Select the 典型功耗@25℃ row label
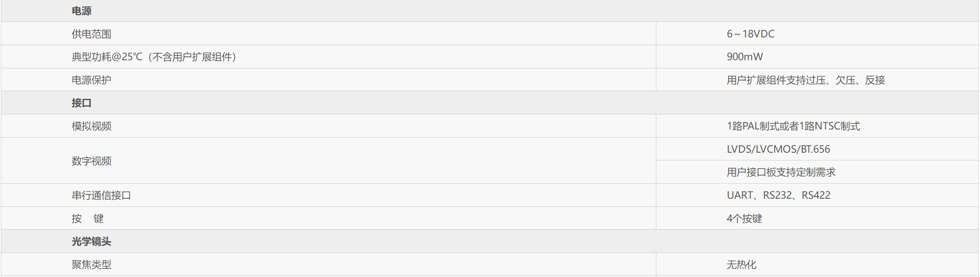Viewport: 980px width, 277px height. click(x=154, y=57)
